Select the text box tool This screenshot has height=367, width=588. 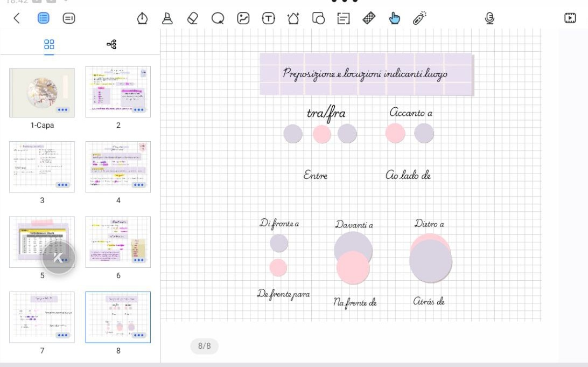268,18
